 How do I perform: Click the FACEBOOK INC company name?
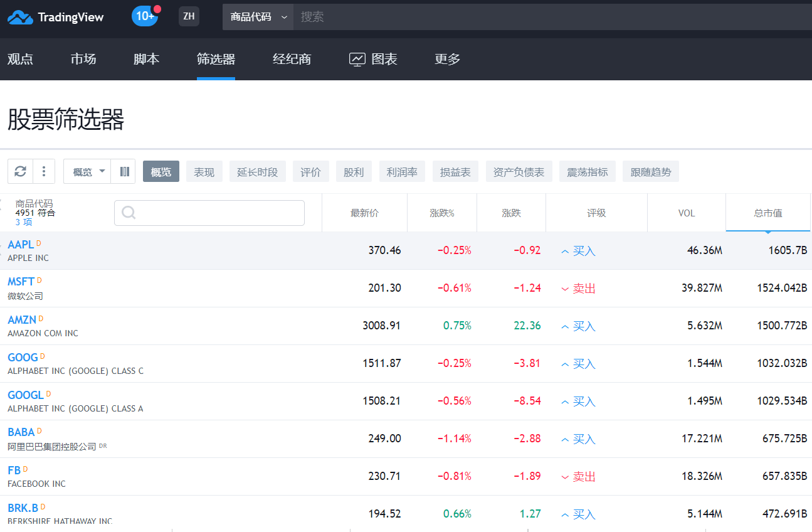coord(36,484)
